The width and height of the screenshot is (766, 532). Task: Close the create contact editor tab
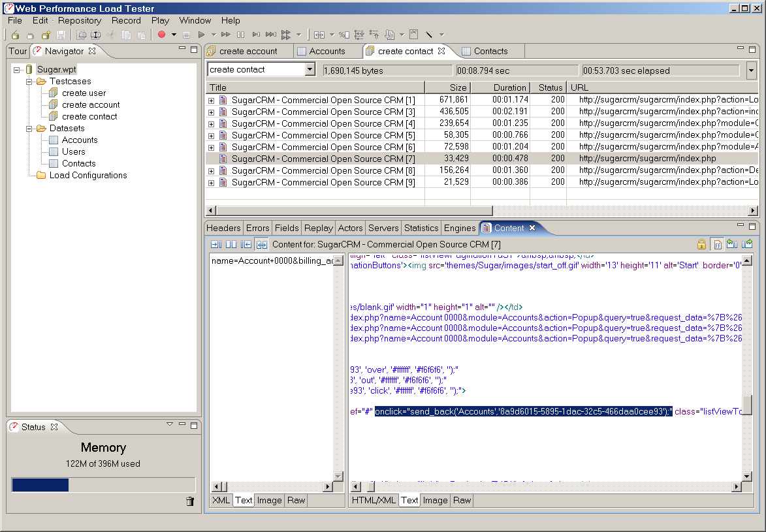[441, 51]
